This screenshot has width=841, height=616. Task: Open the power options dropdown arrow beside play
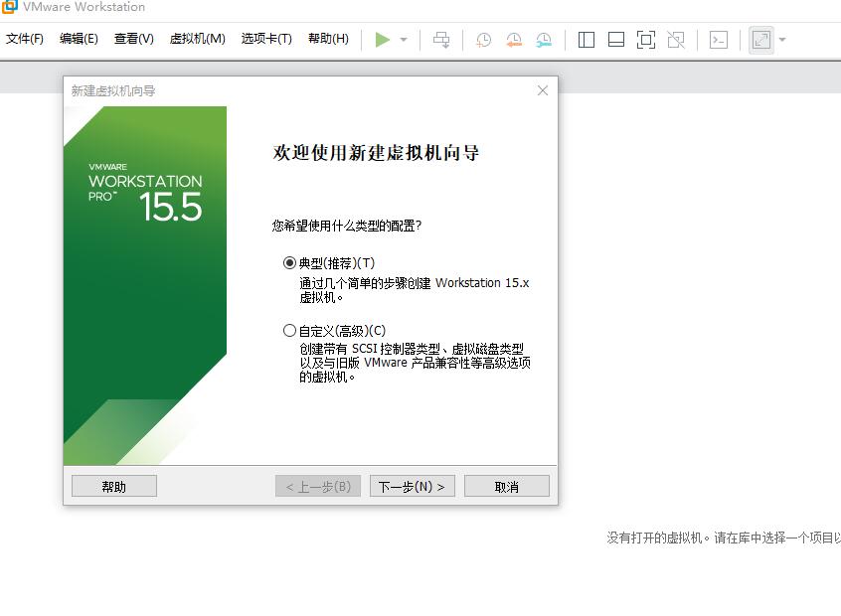404,40
